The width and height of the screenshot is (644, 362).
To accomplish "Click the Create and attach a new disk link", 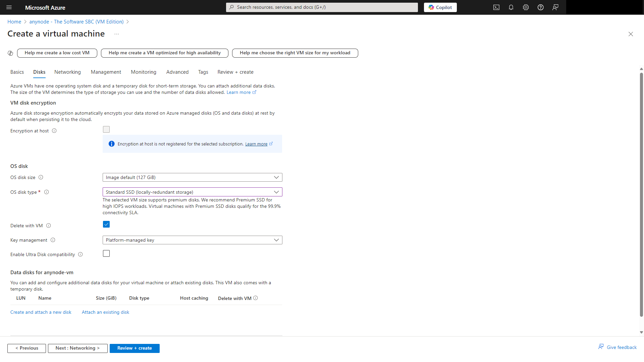I will pos(41,312).
